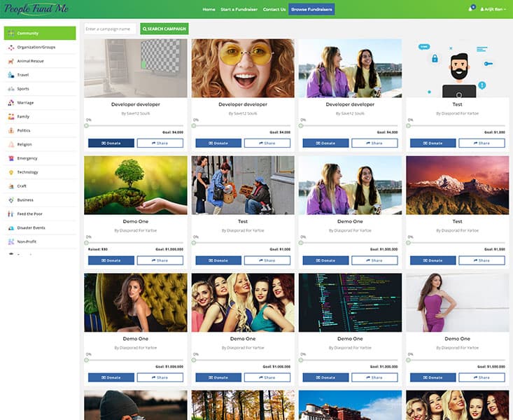Share Demo One with the woman in the purple outfit

(482, 377)
